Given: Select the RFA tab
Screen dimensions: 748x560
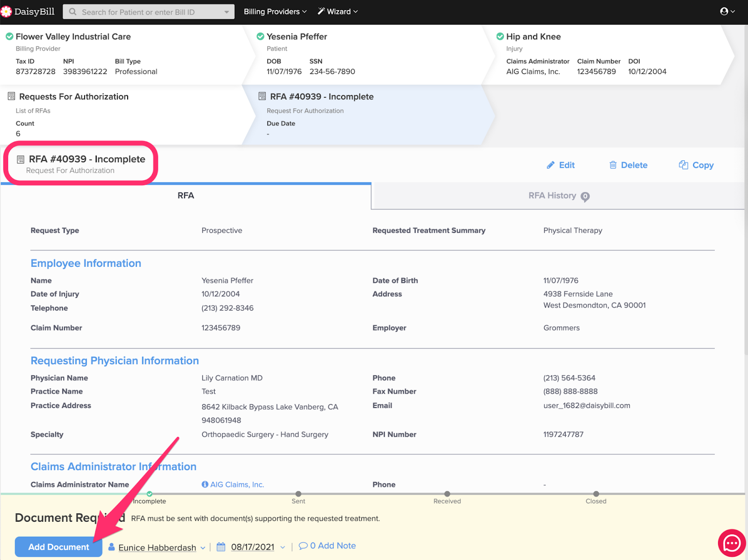Looking at the screenshot, I should click(186, 196).
